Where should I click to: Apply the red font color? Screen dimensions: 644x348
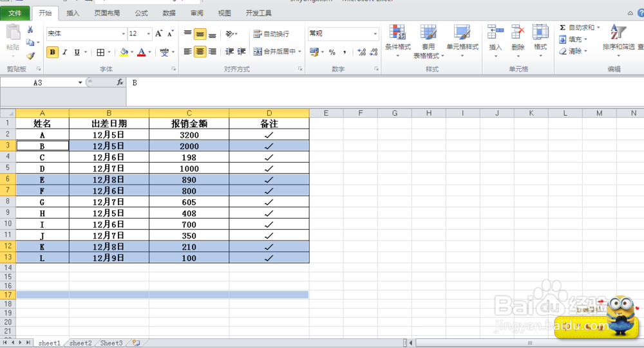coord(141,52)
